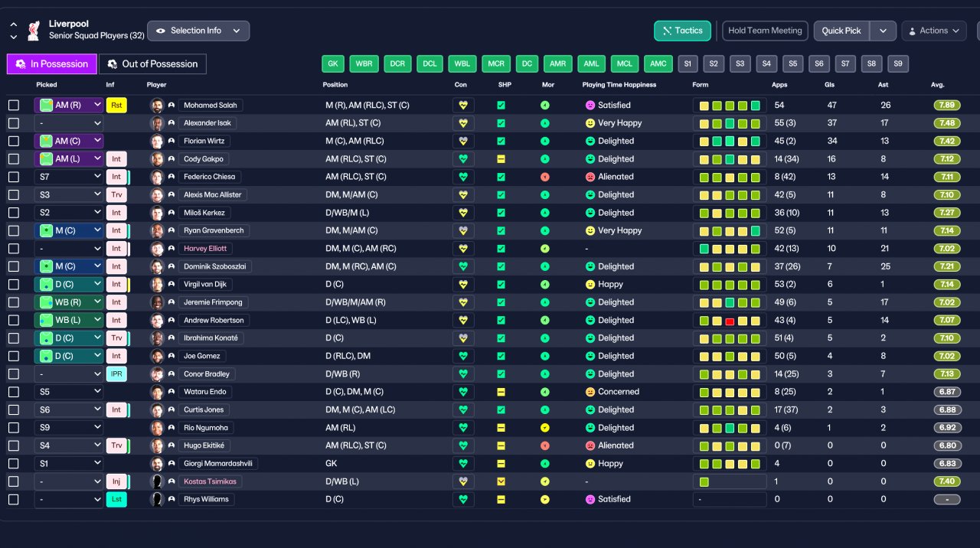This screenshot has height=548, width=980.
Task: Open picked position dropdown for Mohamed Salah
Action: coord(69,106)
